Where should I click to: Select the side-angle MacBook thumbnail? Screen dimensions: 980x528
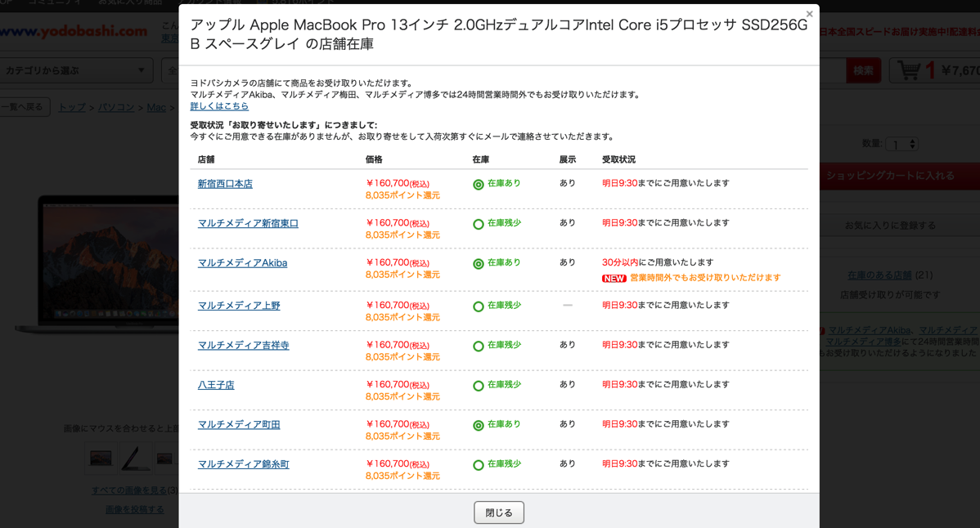coord(134,459)
